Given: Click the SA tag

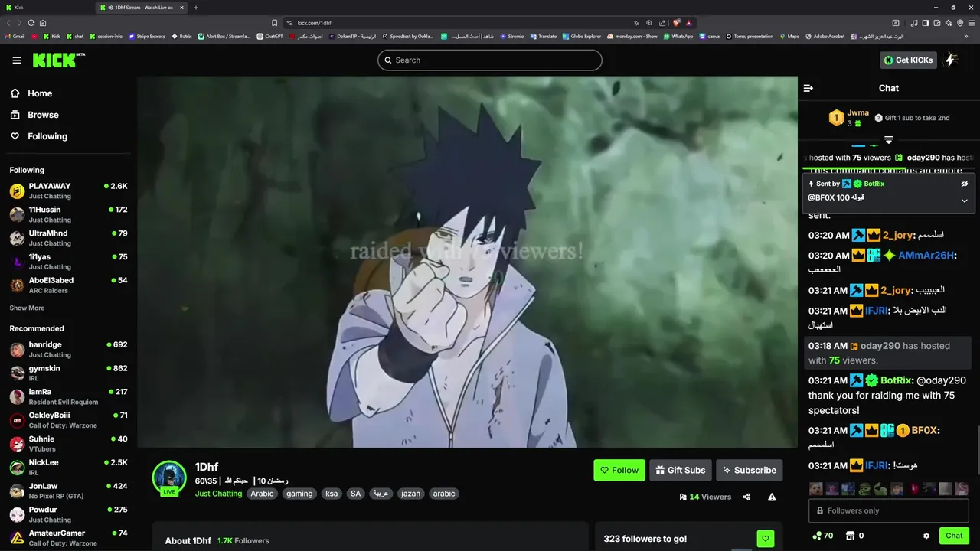Looking at the screenshot, I should pyautogui.click(x=355, y=494).
